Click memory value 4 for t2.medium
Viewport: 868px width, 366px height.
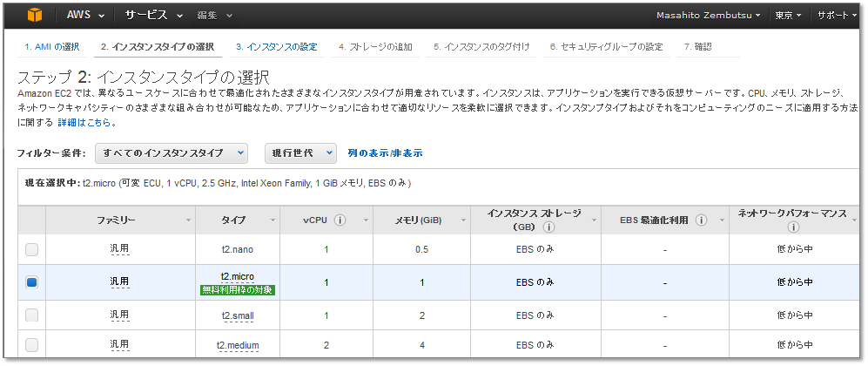[x=422, y=345]
